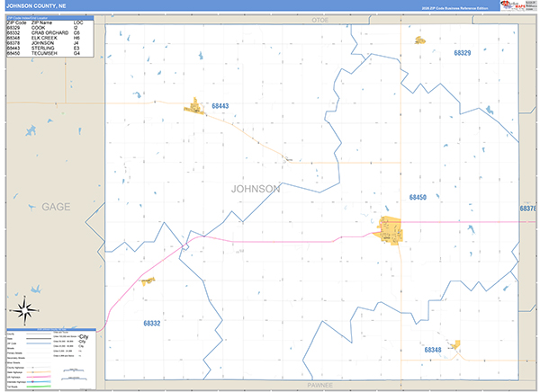
Task: Click ZIP code label 68329 on the map
Action: tap(463, 53)
